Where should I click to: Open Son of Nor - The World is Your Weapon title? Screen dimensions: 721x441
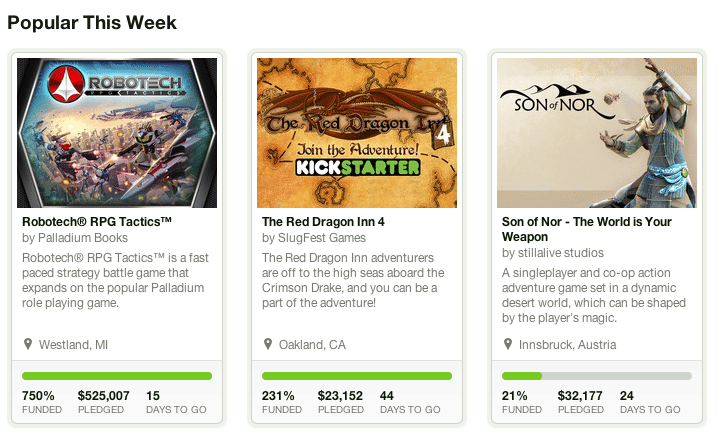click(586, 229)
